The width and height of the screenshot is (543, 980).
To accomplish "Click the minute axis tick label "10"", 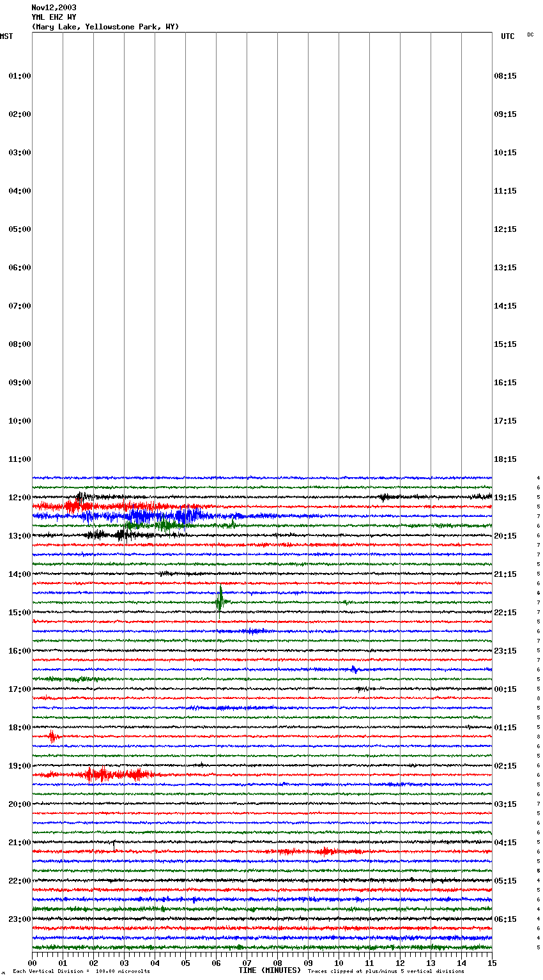I will [339, 963].
